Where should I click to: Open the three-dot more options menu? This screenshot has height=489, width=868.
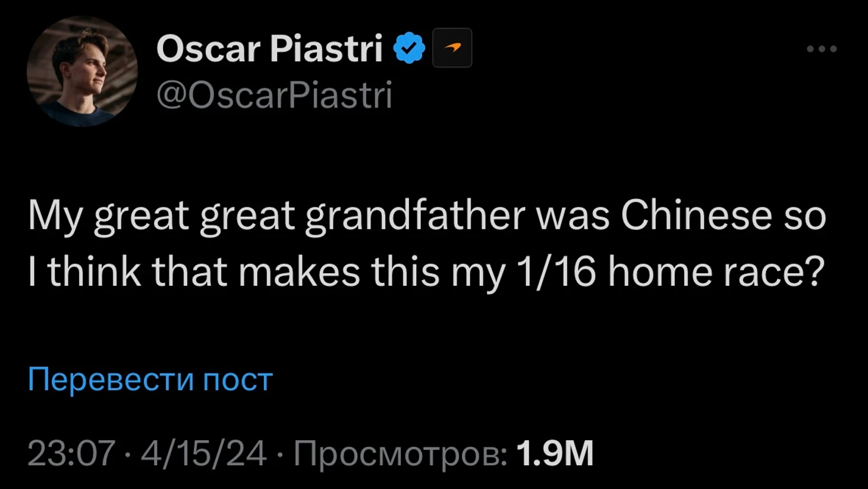pyautogui.click(x=822, y=49)
